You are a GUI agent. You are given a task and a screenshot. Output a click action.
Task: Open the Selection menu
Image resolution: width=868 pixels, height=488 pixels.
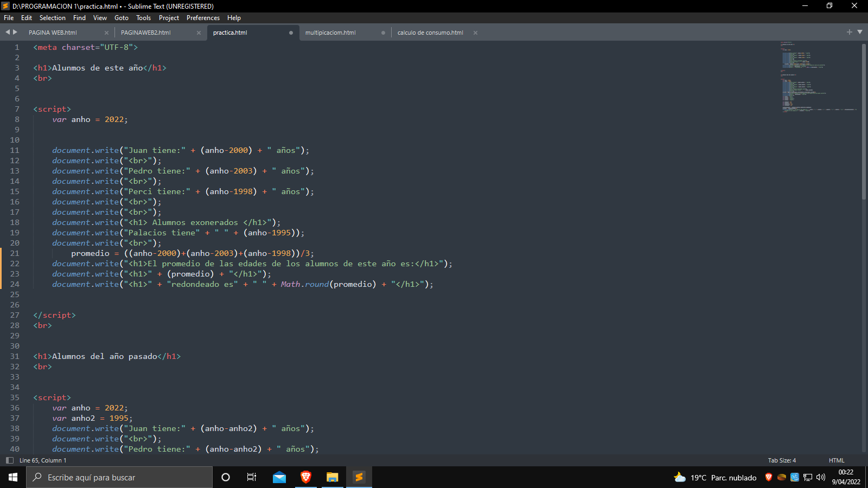pos(52,18)
